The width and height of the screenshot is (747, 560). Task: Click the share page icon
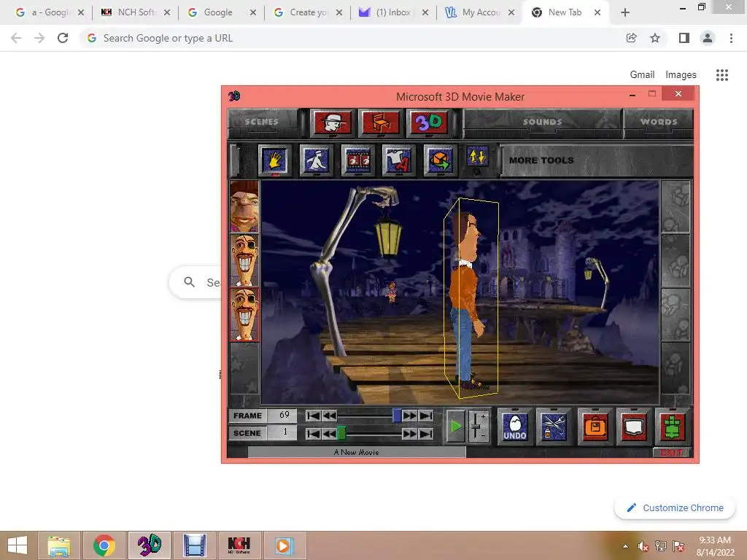631,38
